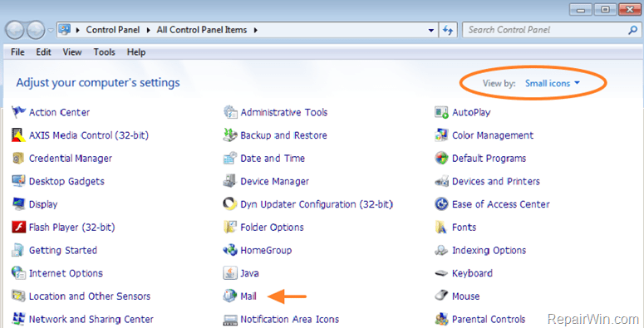The width and height of the screenshot is (644, 328).
Task: Click the All Control Panel Items breadcrumb
Action: [202, 30]
